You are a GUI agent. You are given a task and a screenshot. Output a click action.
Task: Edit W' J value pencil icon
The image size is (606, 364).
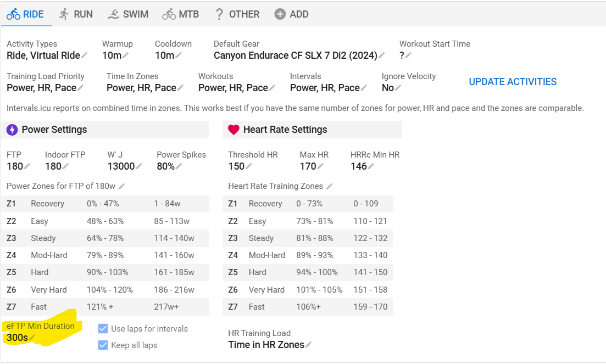point(139,166)
